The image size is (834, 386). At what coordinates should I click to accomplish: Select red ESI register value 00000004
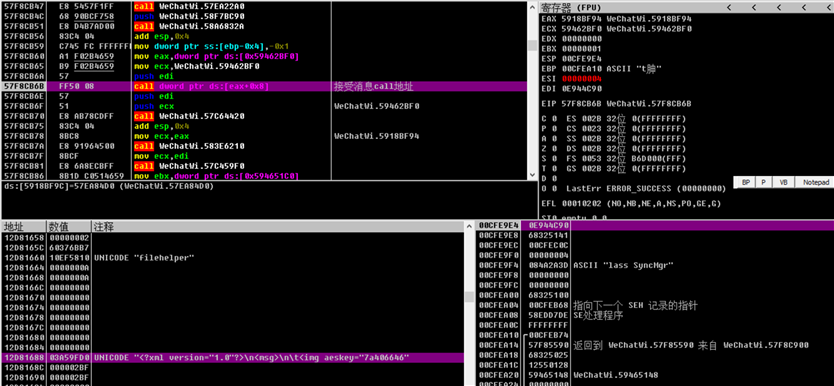582,79
